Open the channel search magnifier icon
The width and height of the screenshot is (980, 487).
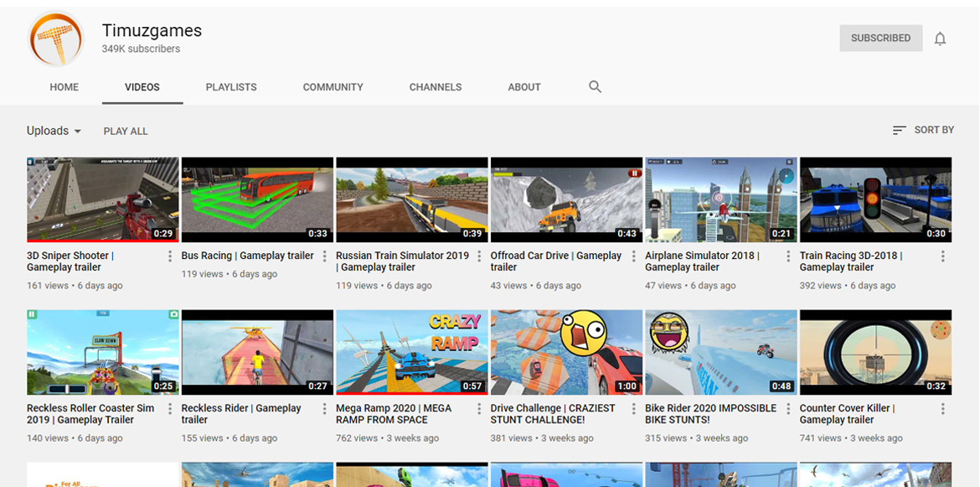point(595,87)
